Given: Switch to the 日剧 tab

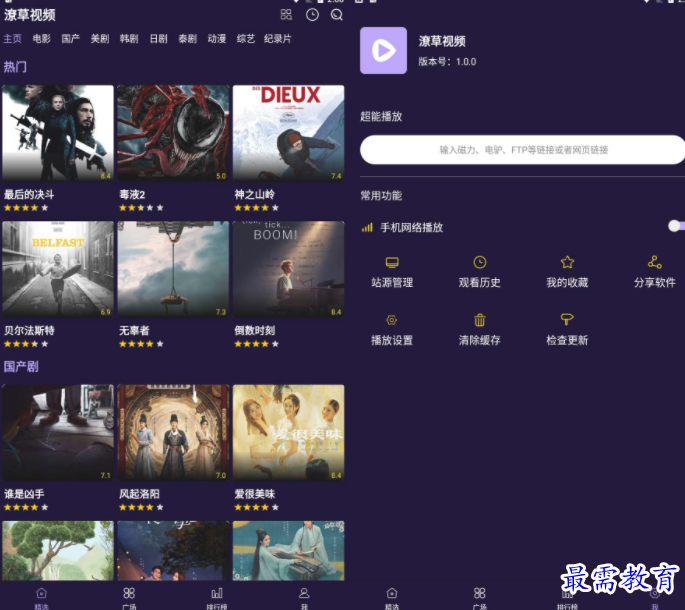Looking at the screenshot, I should (158, 38).
